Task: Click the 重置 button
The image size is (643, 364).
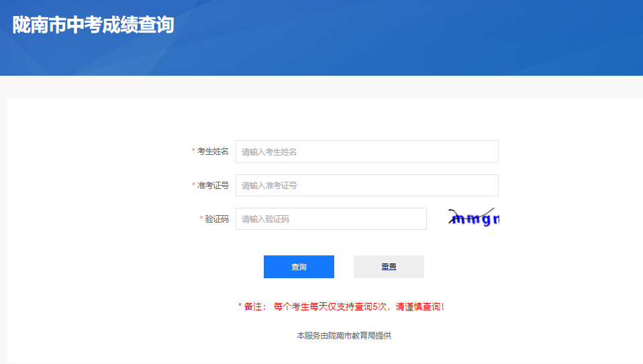Action: (x=389, y=267)
